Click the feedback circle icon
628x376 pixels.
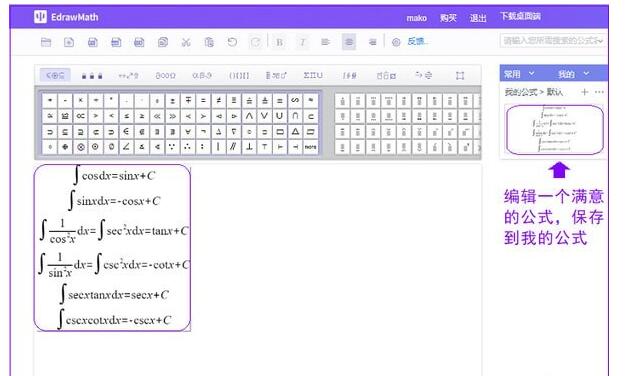(396, 42)
